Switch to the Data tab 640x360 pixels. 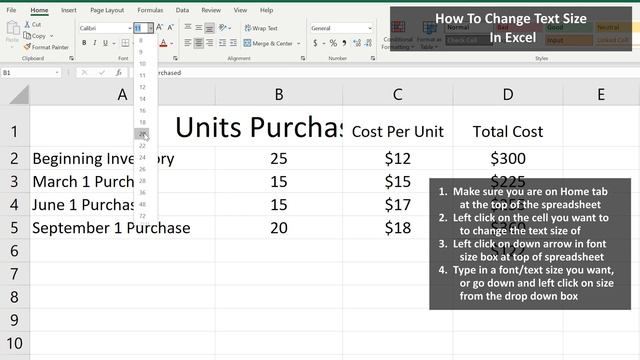coord(182,10)
